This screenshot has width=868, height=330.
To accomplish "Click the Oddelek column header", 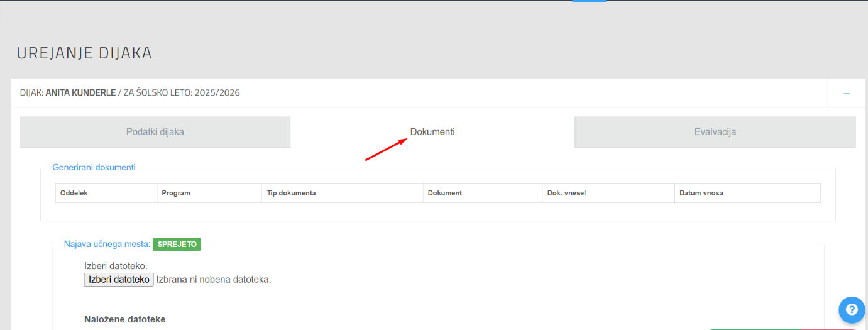I will point(106,193).
